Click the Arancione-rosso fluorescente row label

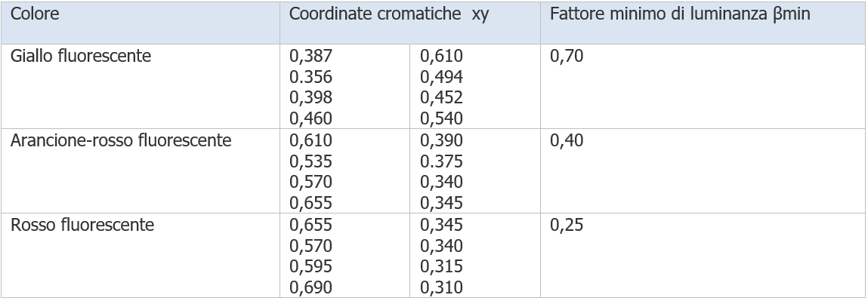tap(121, 140)
